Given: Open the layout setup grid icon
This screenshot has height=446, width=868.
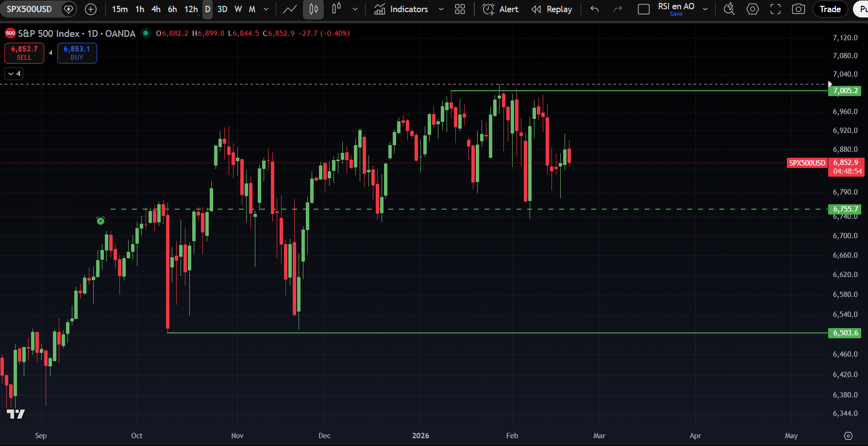Looking at the screenshot, I should pyautogui.click(x=460, y=9).
